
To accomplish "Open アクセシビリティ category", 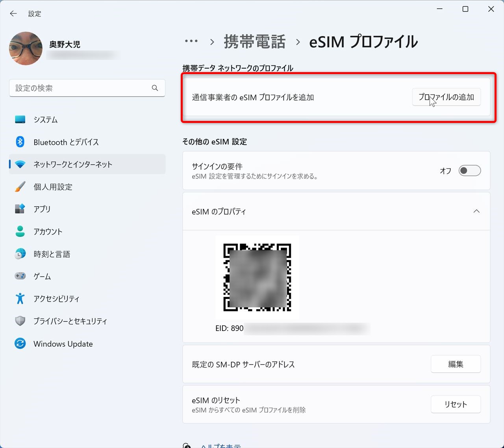I will tap(87, 299).
